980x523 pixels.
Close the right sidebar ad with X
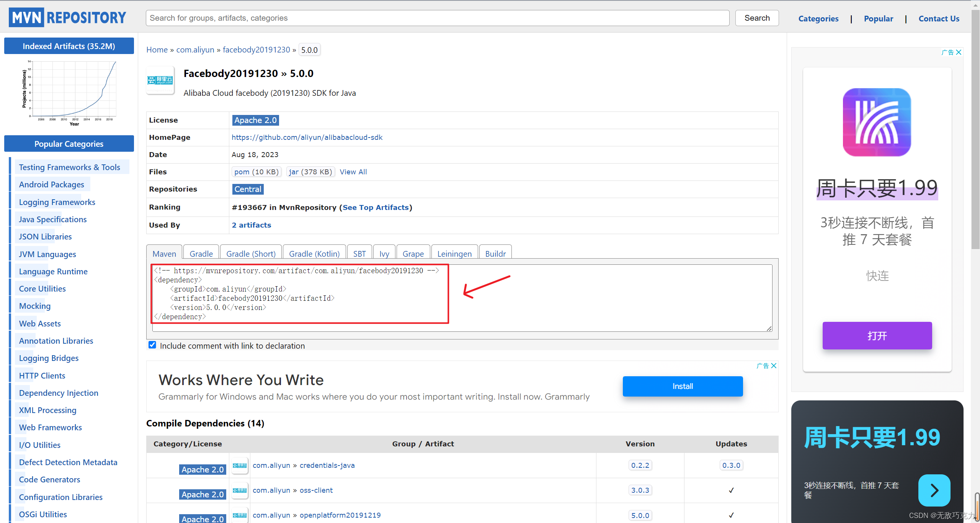959,52
